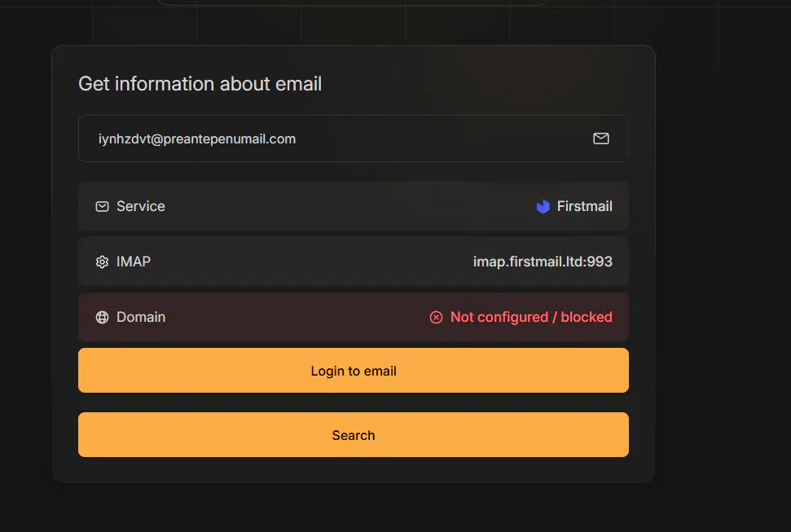This screenshot has height=532, width=791.
Task: Click the Search button
Action: tap(353, 434)
